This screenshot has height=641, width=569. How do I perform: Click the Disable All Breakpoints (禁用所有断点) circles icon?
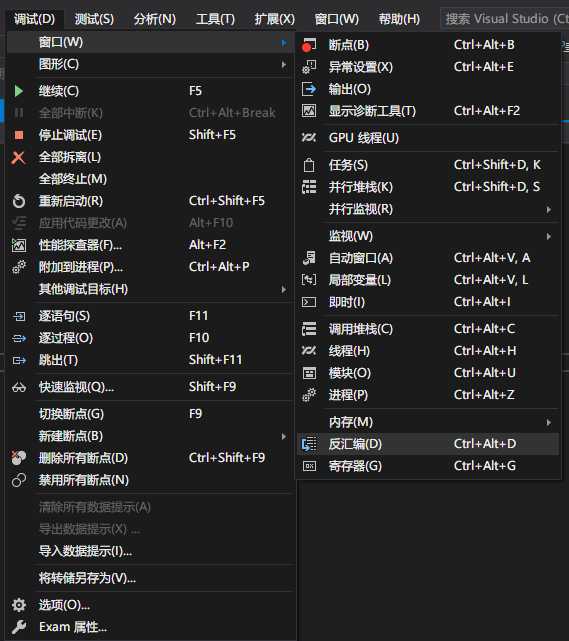click(x=19, y=480)
